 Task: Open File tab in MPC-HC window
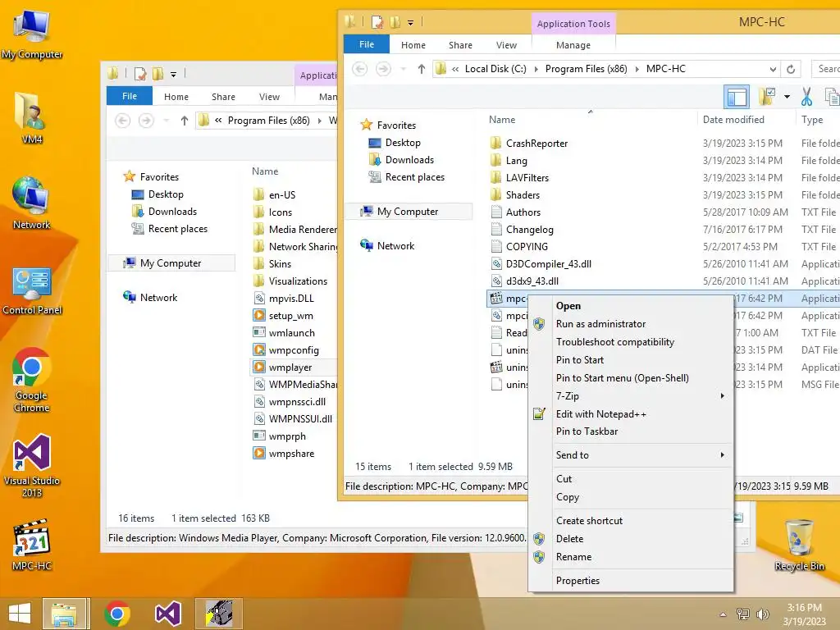pyautogui.click(x=367, y=44)
